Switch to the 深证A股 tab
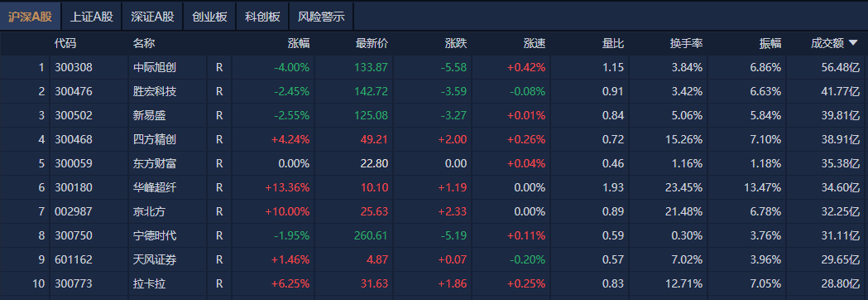868x300 pixels. coord(152,17)
